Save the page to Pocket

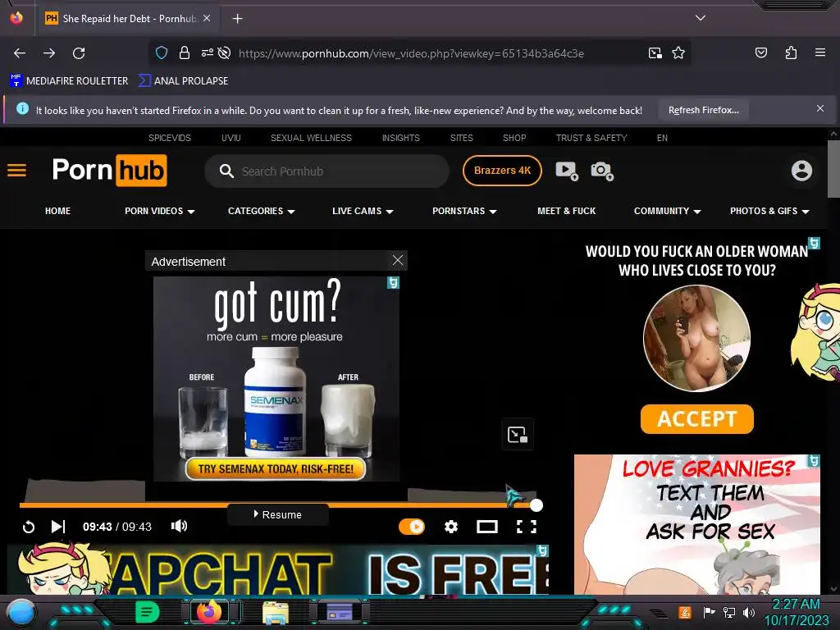click(760, 52)
